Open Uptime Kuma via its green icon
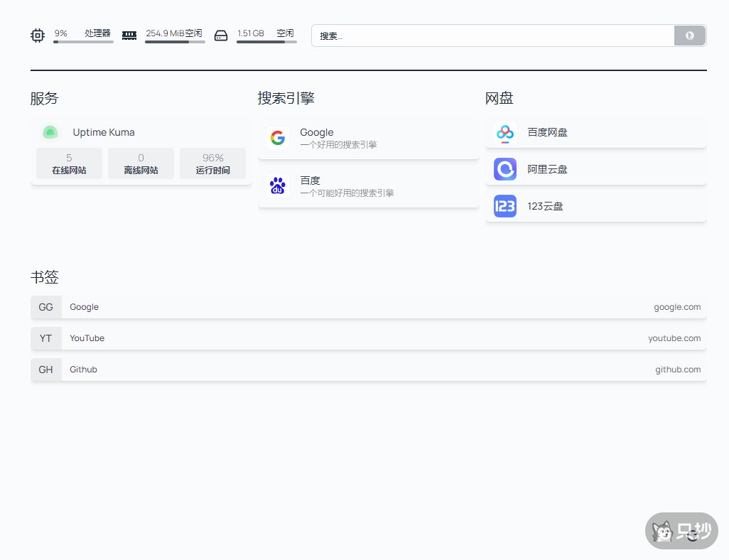The width and height of the screenshot is (729, 560). click(x=50, y=132)
